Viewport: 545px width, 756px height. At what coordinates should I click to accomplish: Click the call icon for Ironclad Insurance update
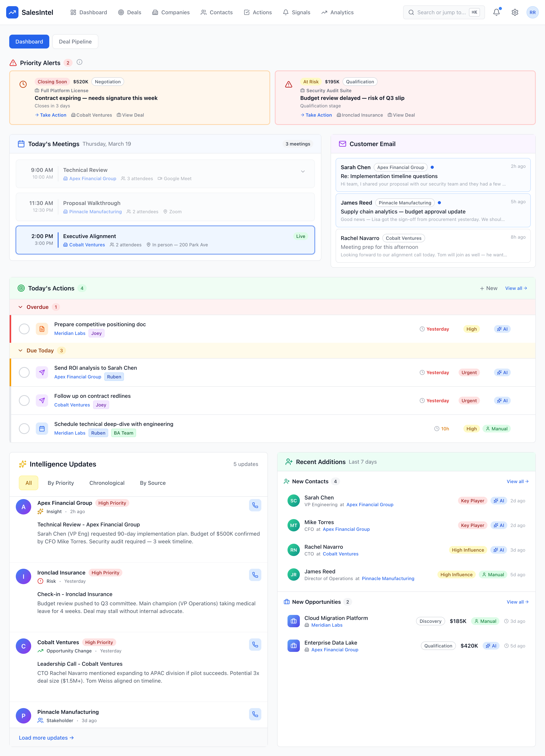[255, 575]
